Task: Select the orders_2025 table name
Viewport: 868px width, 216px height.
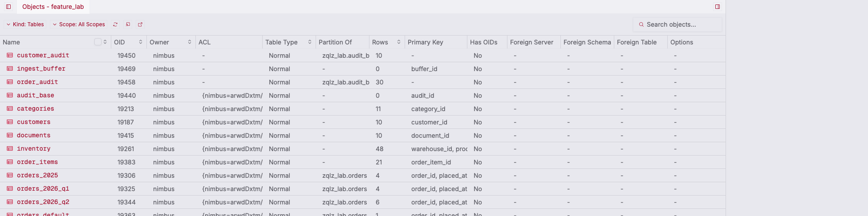Action: coord(37,176)
